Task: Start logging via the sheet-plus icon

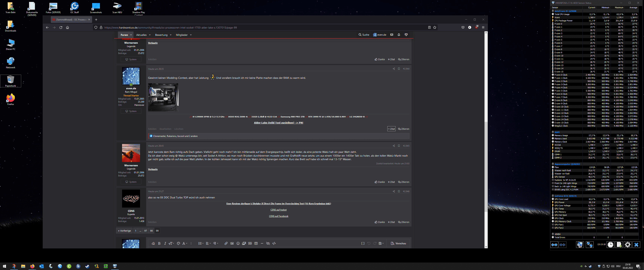Action: point(619,245)
